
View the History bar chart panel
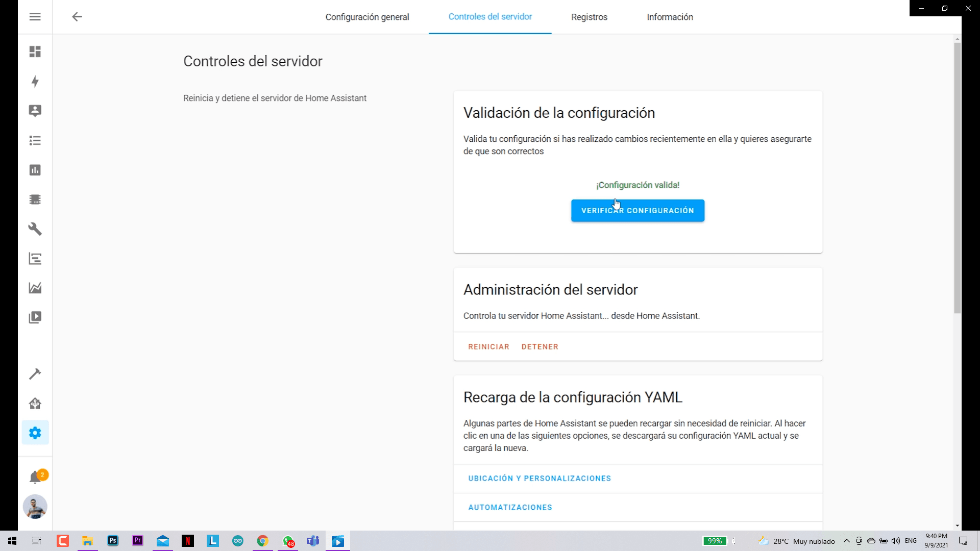pos(35,170)
